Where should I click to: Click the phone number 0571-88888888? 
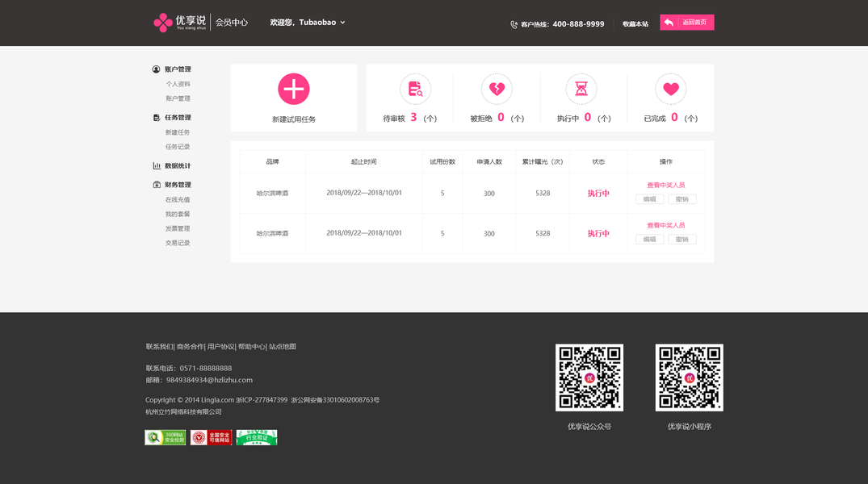point(205,369)
